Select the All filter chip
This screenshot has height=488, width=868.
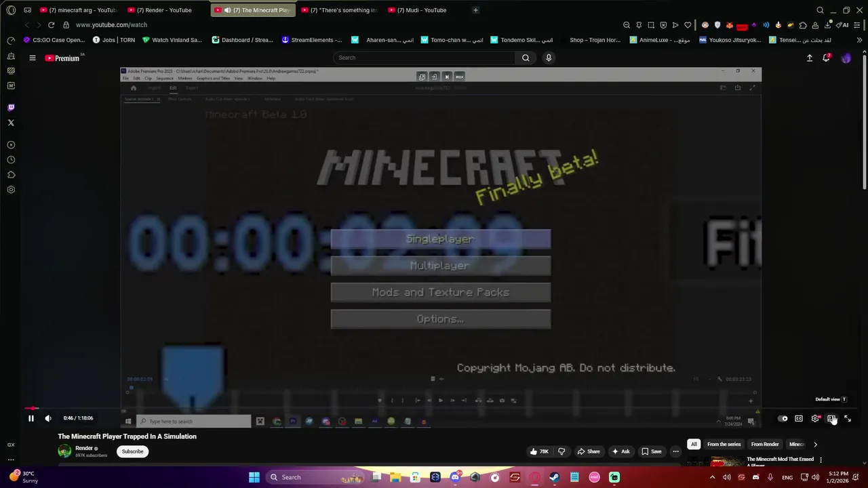click(694, 444)
